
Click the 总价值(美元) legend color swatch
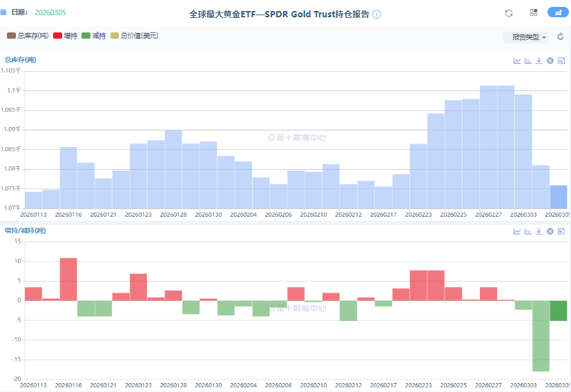pyautogui.click(x=115, y=35)
